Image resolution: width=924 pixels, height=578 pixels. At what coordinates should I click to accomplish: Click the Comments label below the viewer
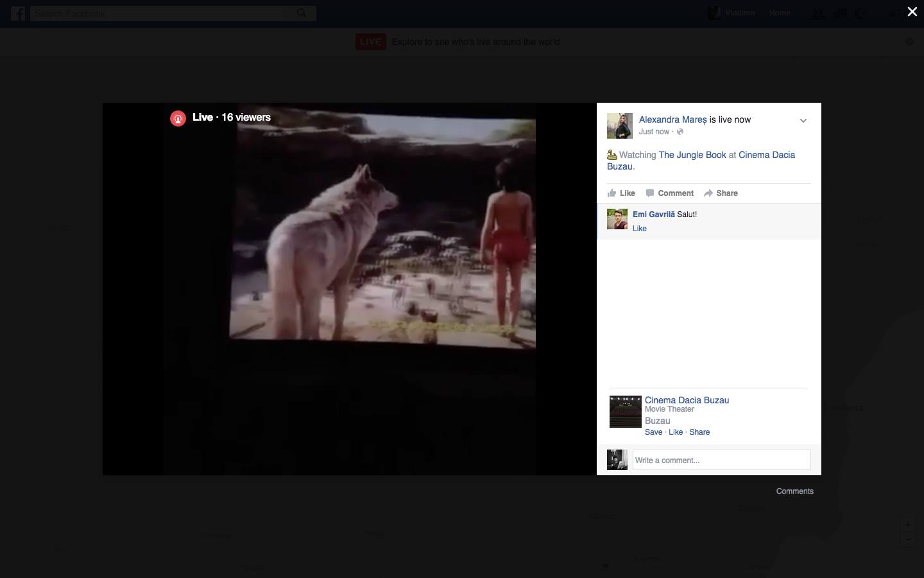coord(794,491)
